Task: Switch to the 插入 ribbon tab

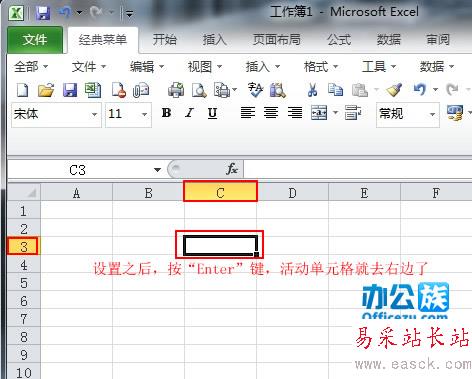Action: 215,40
